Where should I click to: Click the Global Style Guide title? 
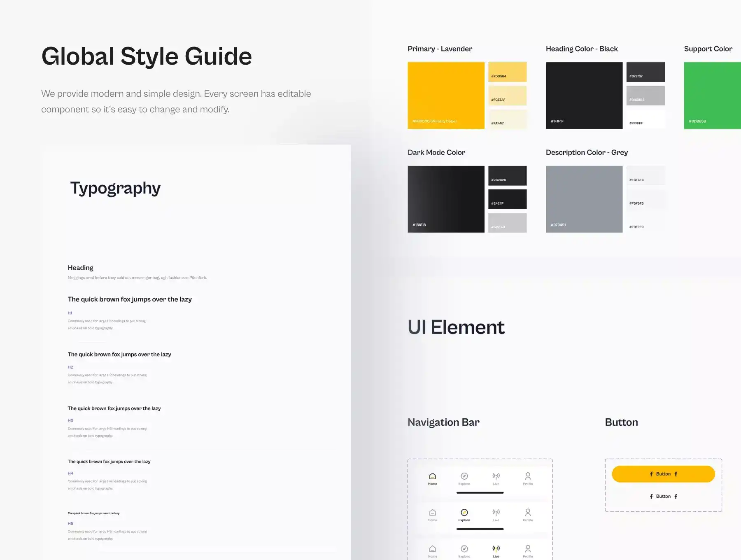147,56
